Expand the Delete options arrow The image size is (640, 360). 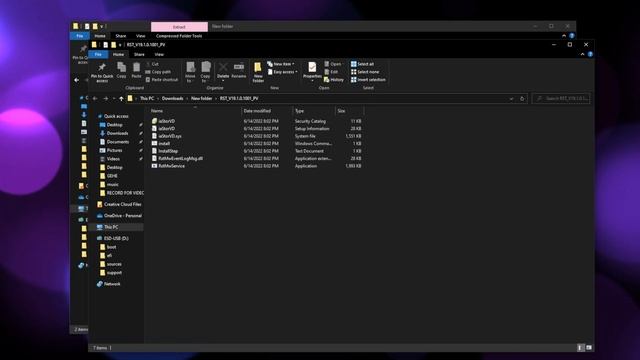pyautogui.click(x=223, y=80)
